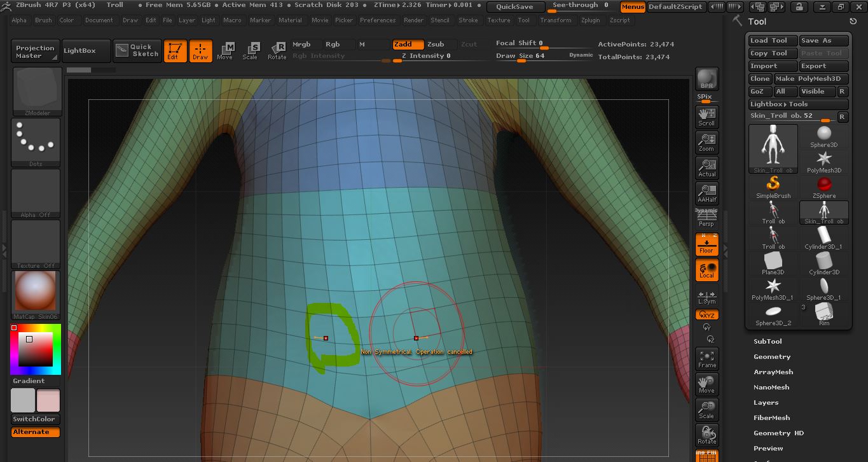Toggle Local transformations
Viewport: 868px width, 462px height.
(x=706, y=270)
